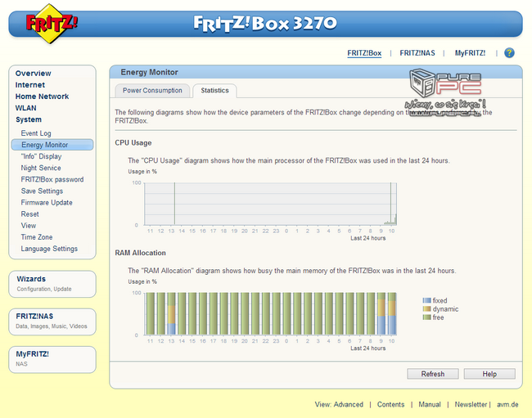The height and width of the screenshot is (418, 532).
Task: Open Time Zone settings
Action: click(x=37, y=237)
